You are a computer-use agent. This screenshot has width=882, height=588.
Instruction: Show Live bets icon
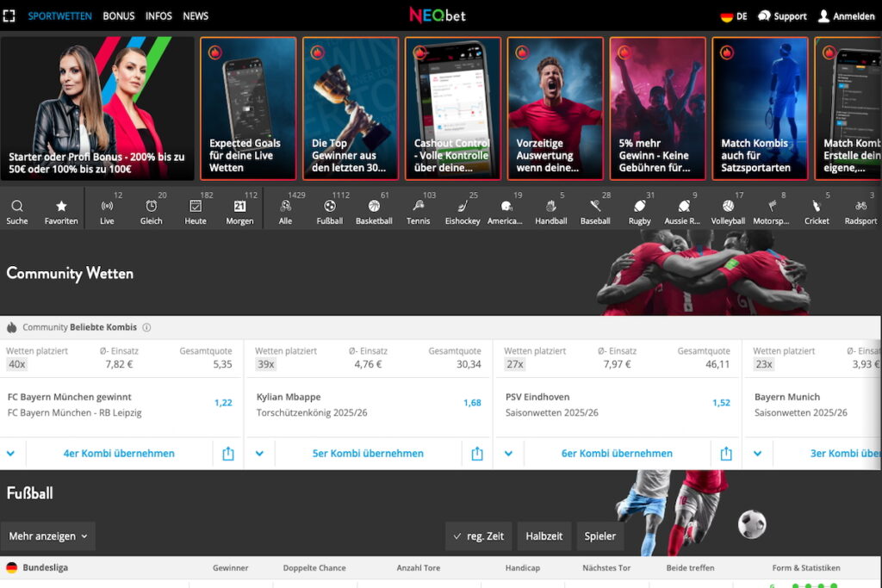[x=107, y=207]
